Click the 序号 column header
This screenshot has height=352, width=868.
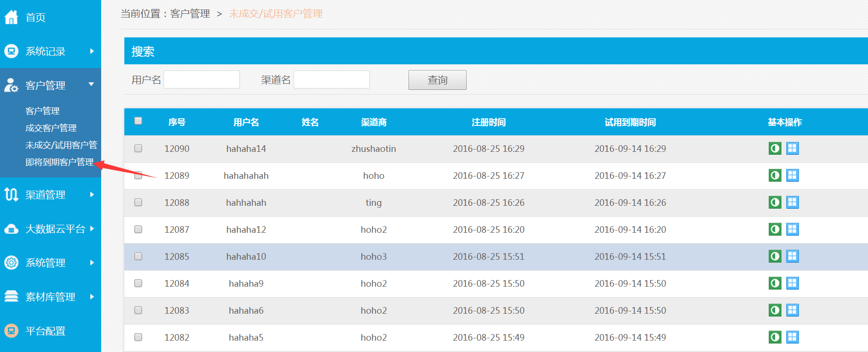pyautogui.click(x=177, y=122)
